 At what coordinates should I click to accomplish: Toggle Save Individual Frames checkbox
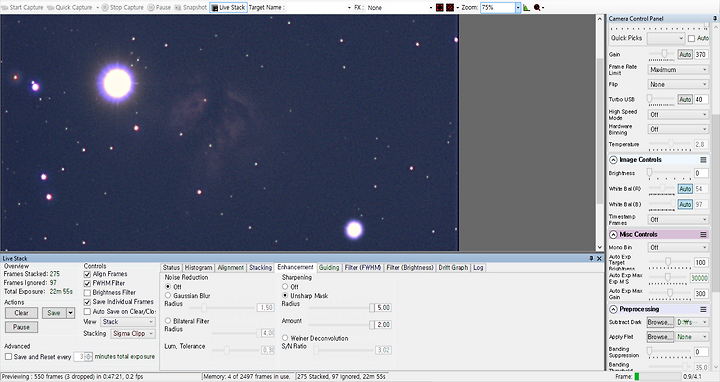point(87,302)
